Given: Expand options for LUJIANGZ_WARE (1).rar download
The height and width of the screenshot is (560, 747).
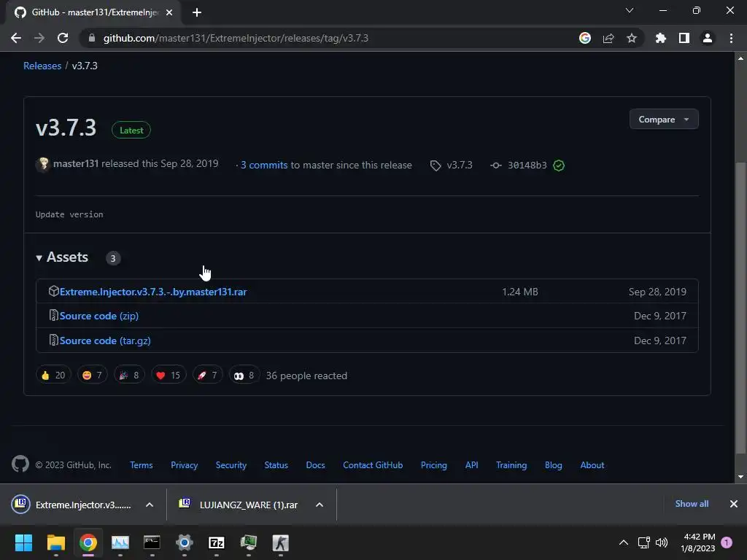Looking at the screenshot, I should point(320,505).
